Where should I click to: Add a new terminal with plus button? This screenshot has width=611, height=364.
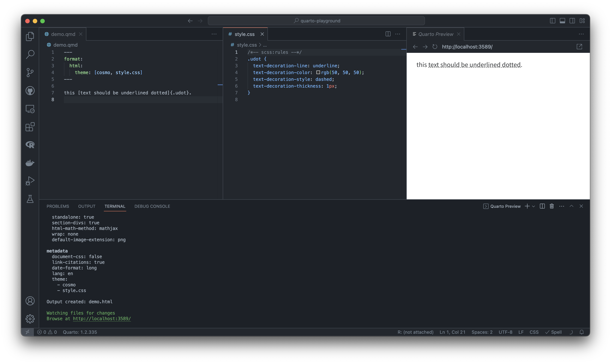527,206
